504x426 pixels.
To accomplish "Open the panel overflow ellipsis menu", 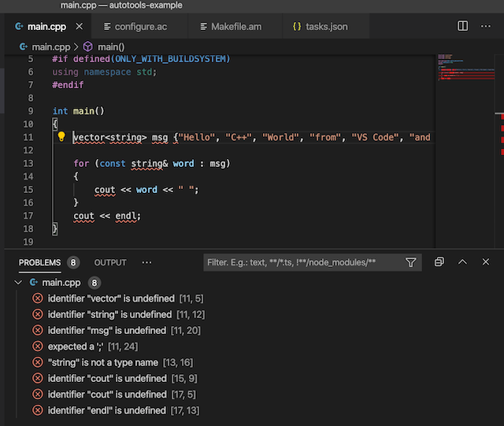I will (146, 262).
